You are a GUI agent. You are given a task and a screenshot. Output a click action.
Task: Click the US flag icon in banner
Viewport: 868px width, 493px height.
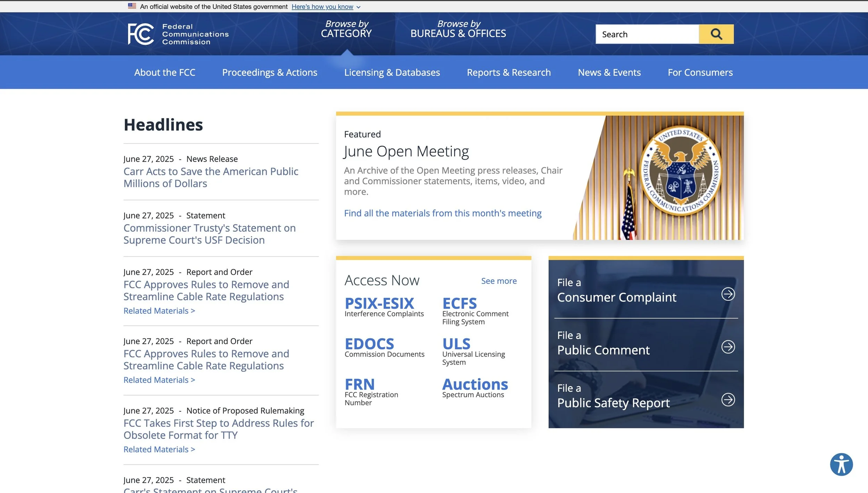click(x=132, y=6)
